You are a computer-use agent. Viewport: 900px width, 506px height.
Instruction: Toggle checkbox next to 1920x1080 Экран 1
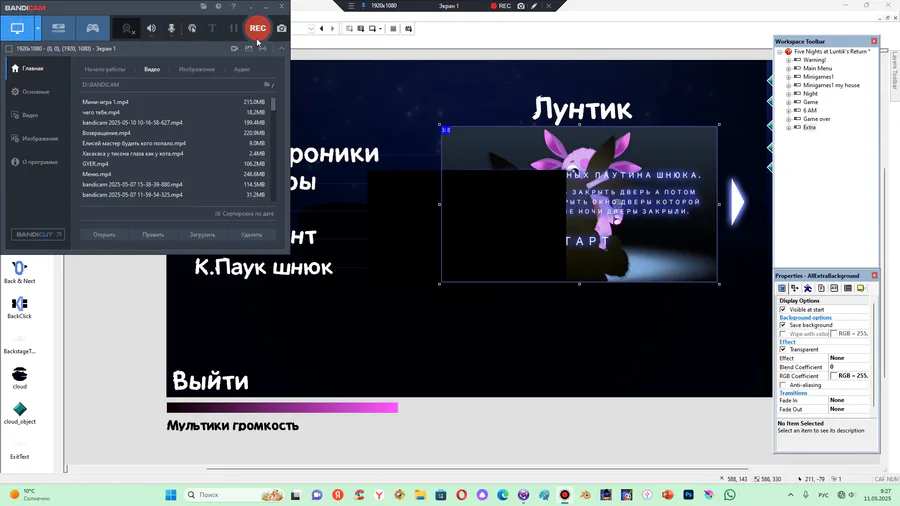(x=9, y=49)
